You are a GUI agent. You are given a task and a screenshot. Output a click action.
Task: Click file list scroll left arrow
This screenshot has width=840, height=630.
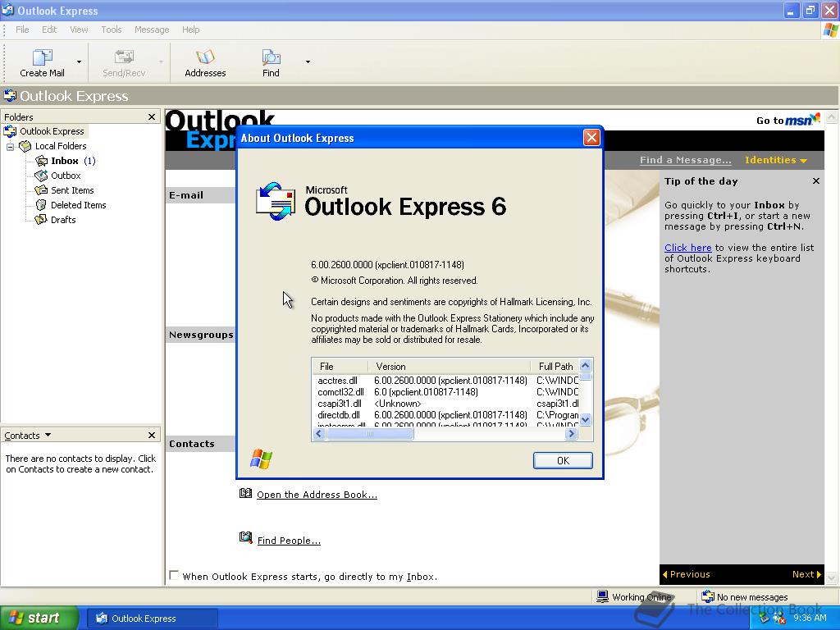coord(319,433)
